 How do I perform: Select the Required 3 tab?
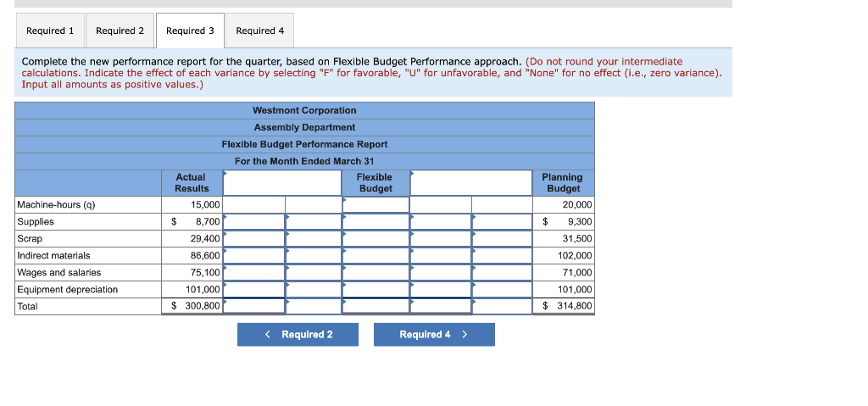[x=190, y=31]
